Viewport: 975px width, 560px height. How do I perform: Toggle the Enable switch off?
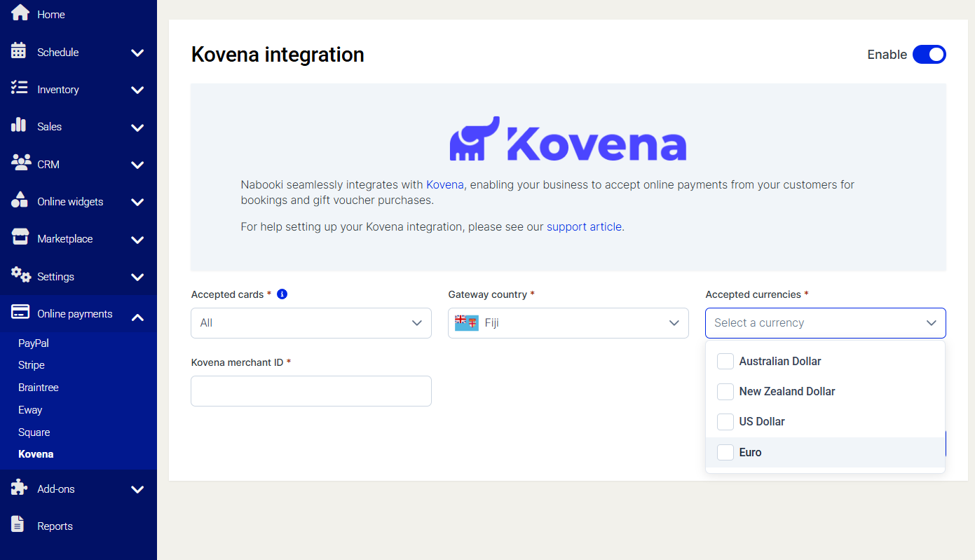point(929,55)
